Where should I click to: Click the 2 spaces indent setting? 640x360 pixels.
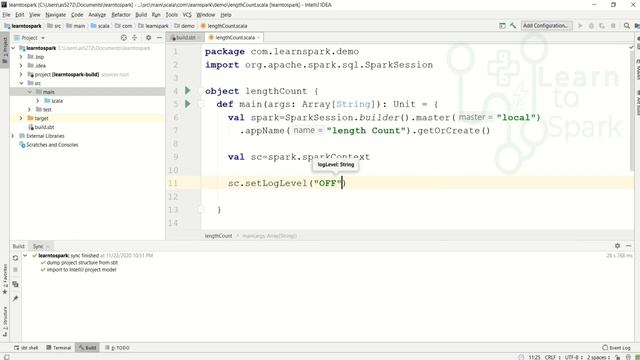tap(599, 357)
